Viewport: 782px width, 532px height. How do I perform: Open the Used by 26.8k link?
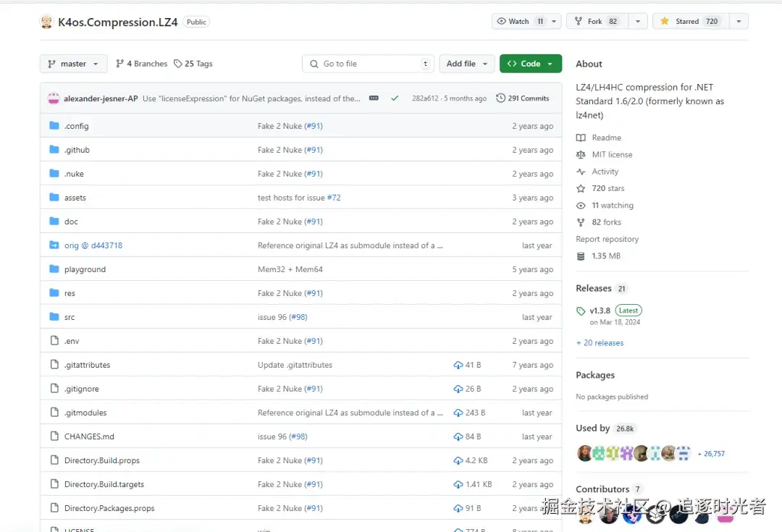point(605,428)
